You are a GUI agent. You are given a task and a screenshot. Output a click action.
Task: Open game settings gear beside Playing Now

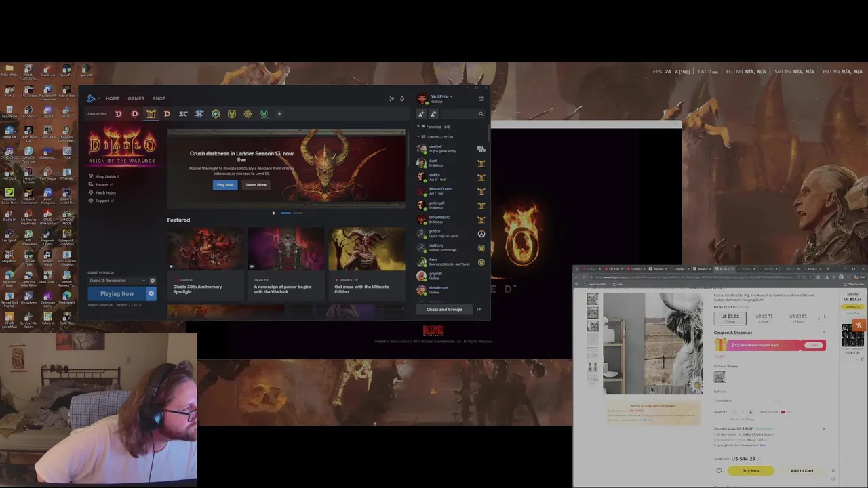(x=151, y=293)
